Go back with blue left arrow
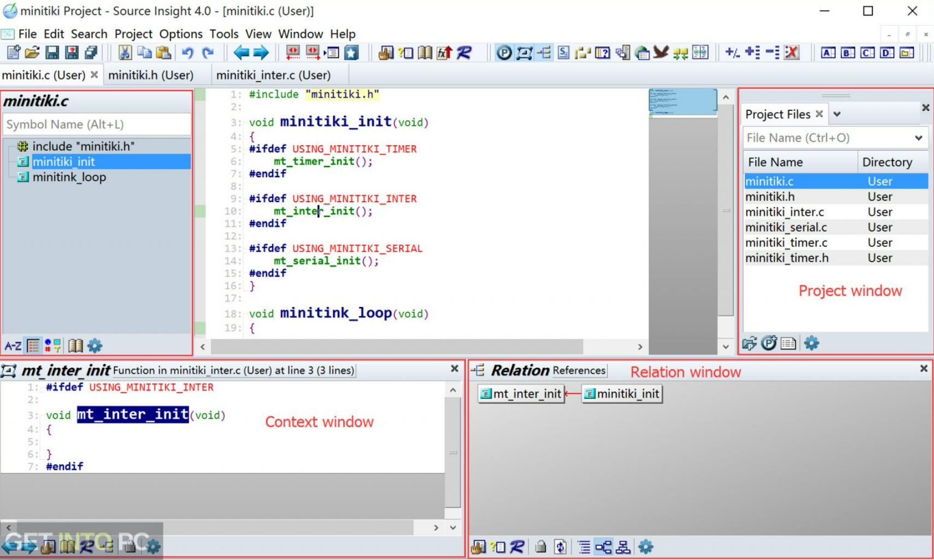Viewport: 934px width, 560px height. [241, 52]
